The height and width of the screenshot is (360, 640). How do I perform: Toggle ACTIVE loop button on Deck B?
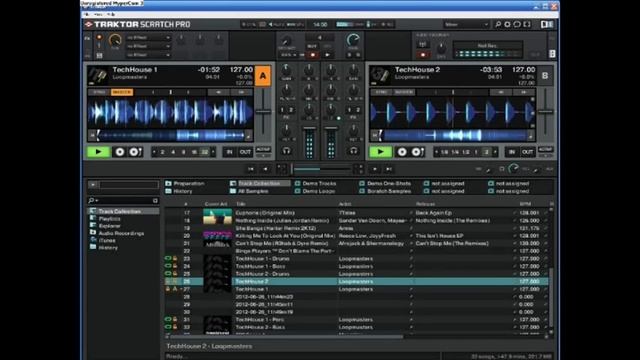tap(545, 150)
